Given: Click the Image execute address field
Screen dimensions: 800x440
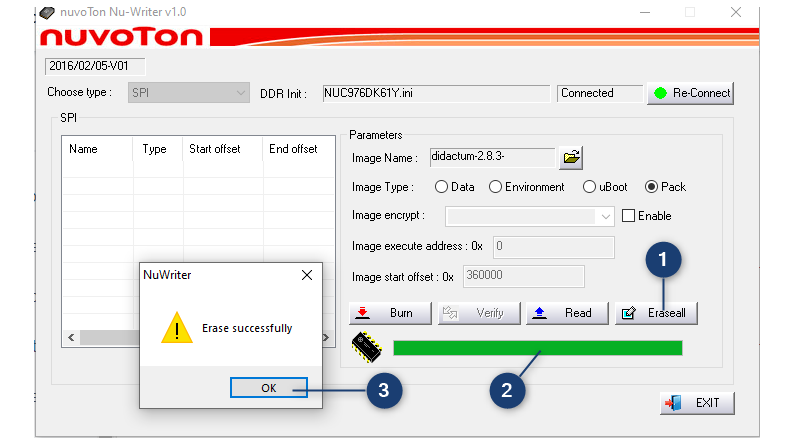Looking at the screenshot, I should (x=554, y=247).
